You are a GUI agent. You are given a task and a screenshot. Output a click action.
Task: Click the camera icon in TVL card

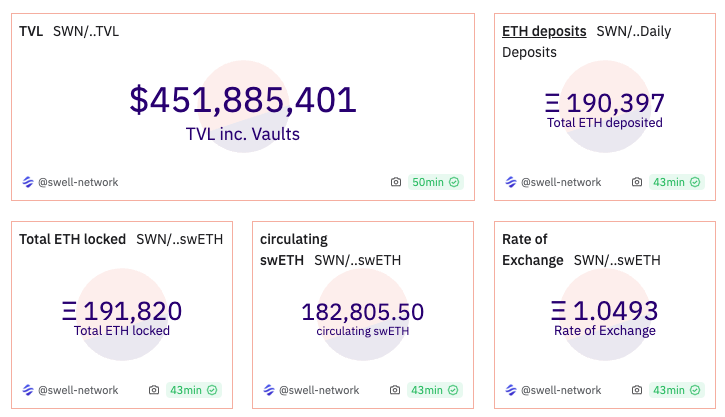[396, 182]
